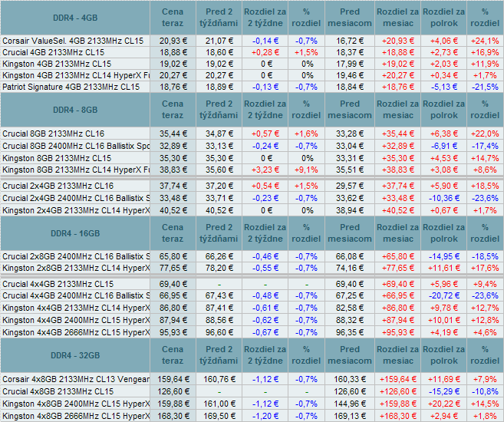The height and width of the screenshot is (422, 504).
Task: Click "Pred 2 týždňami" header in DDR4 - 4GB section
Action: click(x=219, y=18)
